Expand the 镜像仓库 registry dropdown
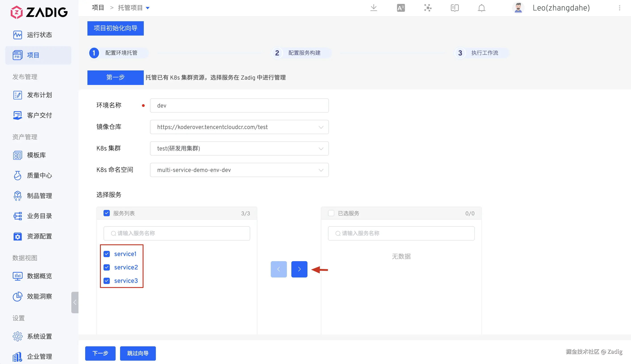Image resolution: width=631 pixels, height=364 pixels. pos(321,127)
